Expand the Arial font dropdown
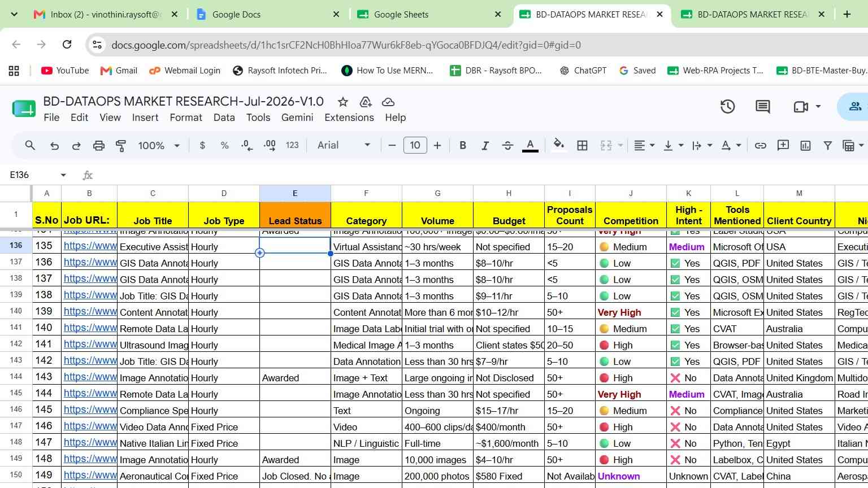868x488 pixels. (344, 146)
